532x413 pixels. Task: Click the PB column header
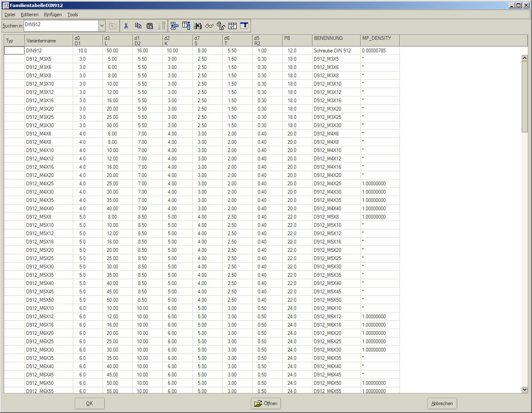[x=297, y=41]
